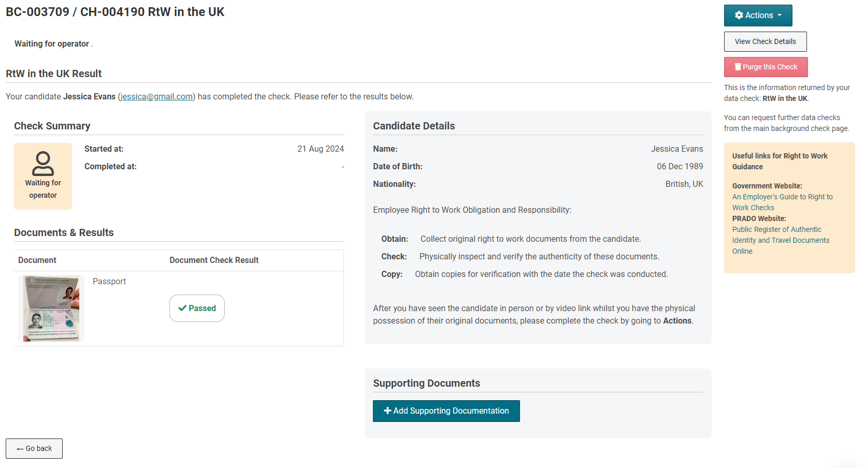
Task: Open the passport photo thumbnail
Action: click(x=51, y=309)
